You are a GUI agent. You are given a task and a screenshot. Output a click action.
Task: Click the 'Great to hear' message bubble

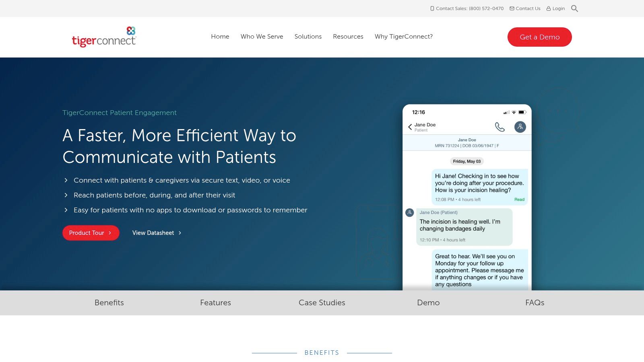click(479, 270)
